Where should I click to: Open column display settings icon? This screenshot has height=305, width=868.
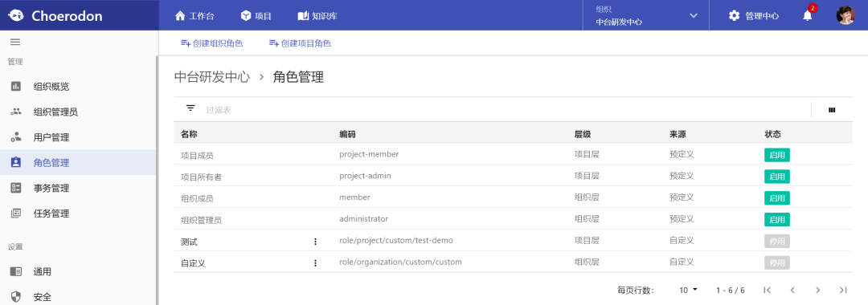coord(832,110)
